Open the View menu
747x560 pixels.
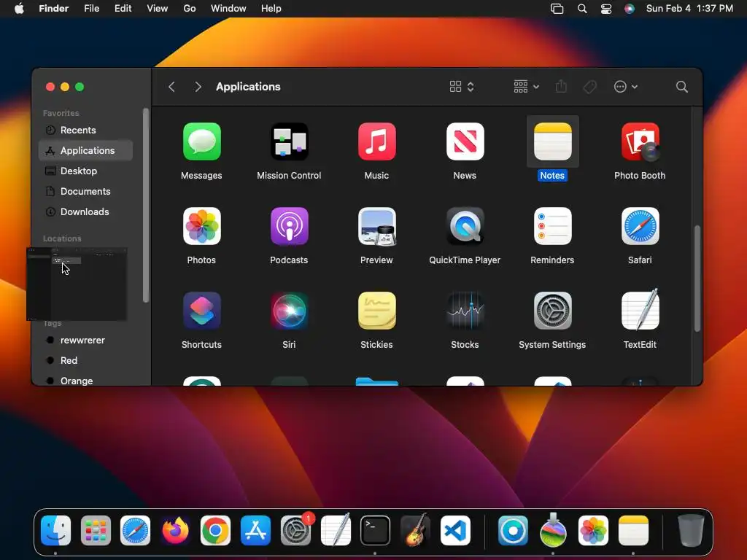tap(158, 9)
